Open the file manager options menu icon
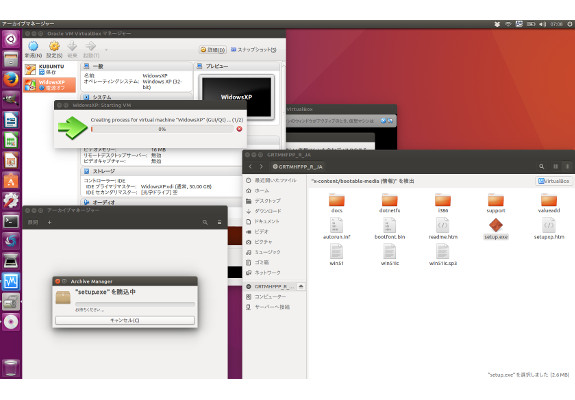This screenshot has height=400, width=575. (567, 166)
